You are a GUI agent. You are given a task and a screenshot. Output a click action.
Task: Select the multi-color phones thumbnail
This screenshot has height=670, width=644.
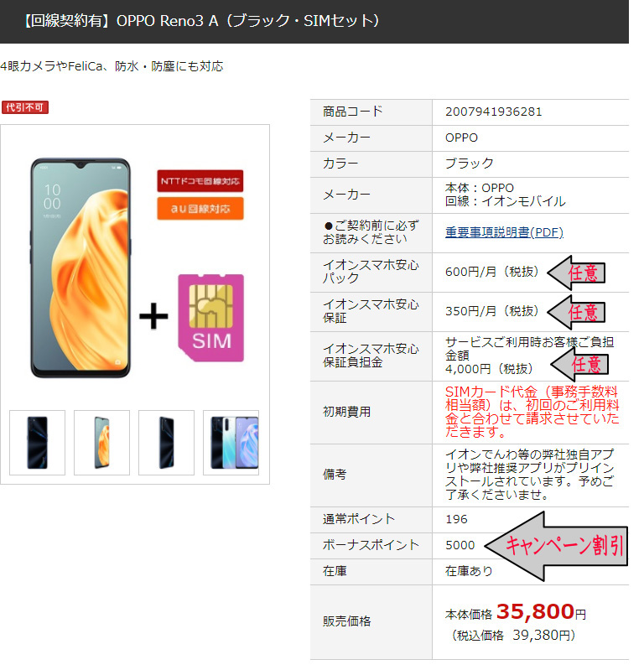(x=231, y=443)
